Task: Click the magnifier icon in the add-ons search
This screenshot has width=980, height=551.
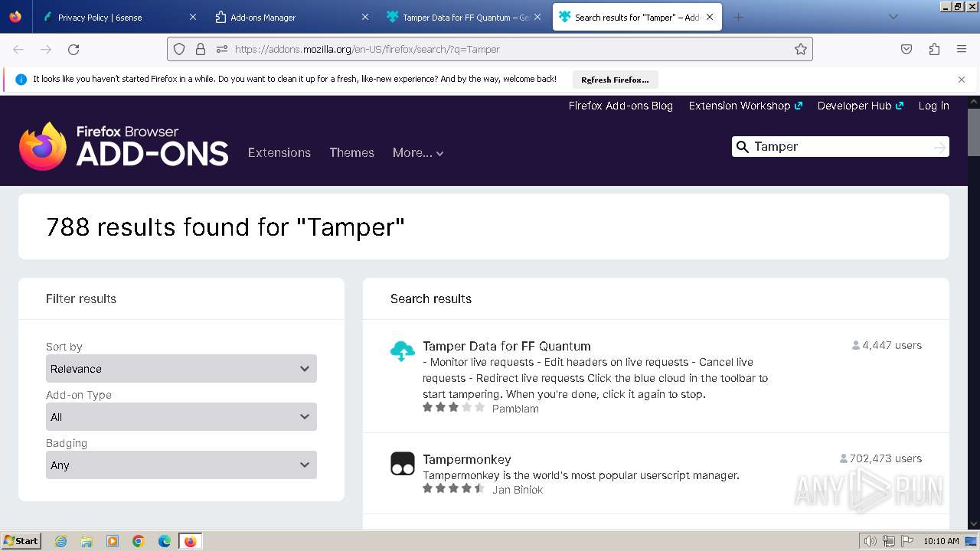Action: pyautogui.click(x=742, y=147)
